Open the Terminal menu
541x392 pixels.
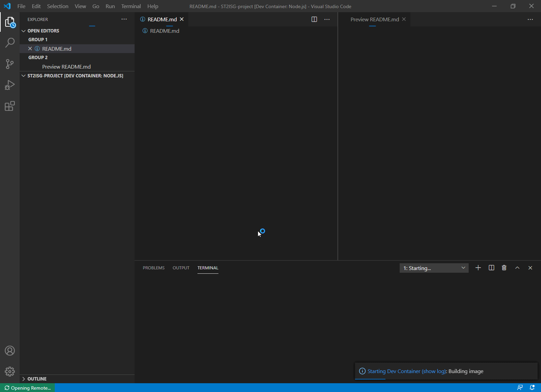tap(131, 6)
